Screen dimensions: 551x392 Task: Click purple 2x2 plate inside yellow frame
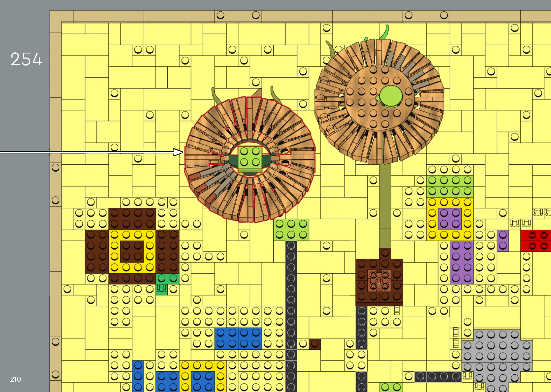[x=450, y=219]
